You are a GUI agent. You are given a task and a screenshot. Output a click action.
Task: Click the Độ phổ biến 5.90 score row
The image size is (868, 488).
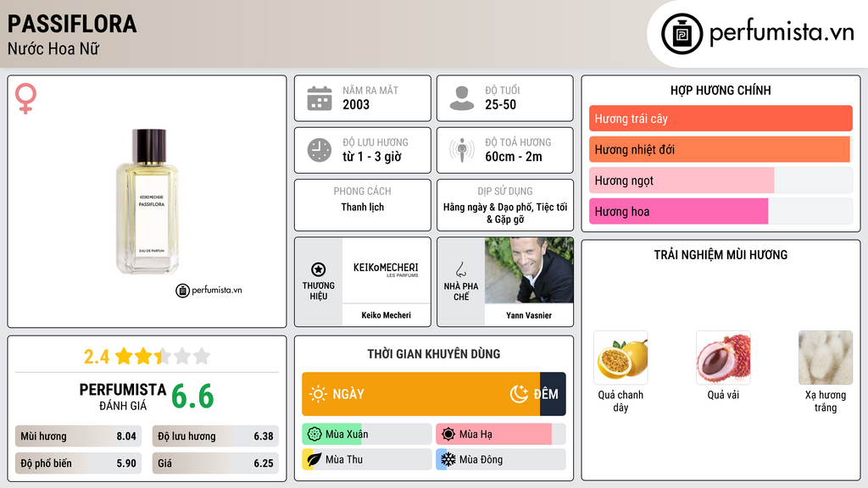point(79,463)
